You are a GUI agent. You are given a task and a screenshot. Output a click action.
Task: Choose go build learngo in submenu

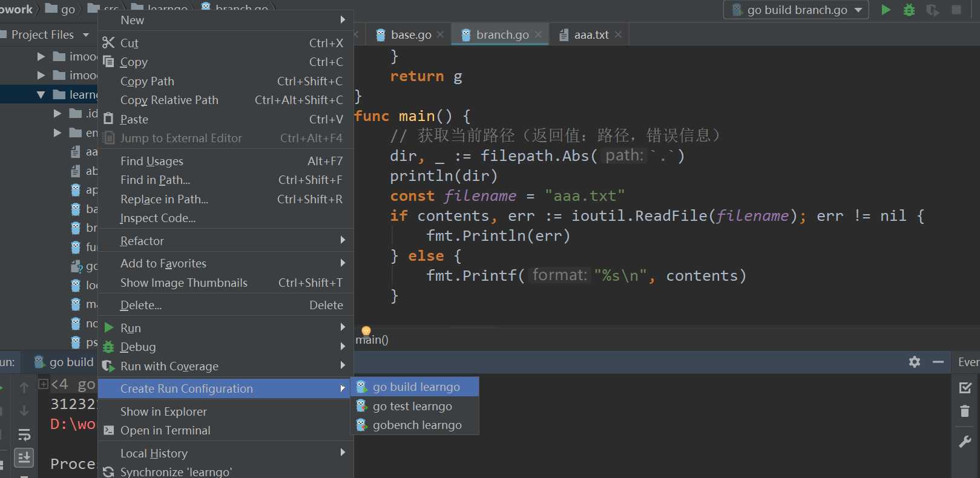pyautogui.click(x=415, y=387)
